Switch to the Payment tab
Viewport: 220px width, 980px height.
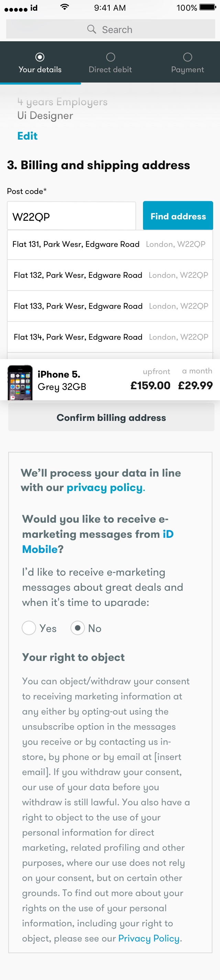tap(187, 62)
